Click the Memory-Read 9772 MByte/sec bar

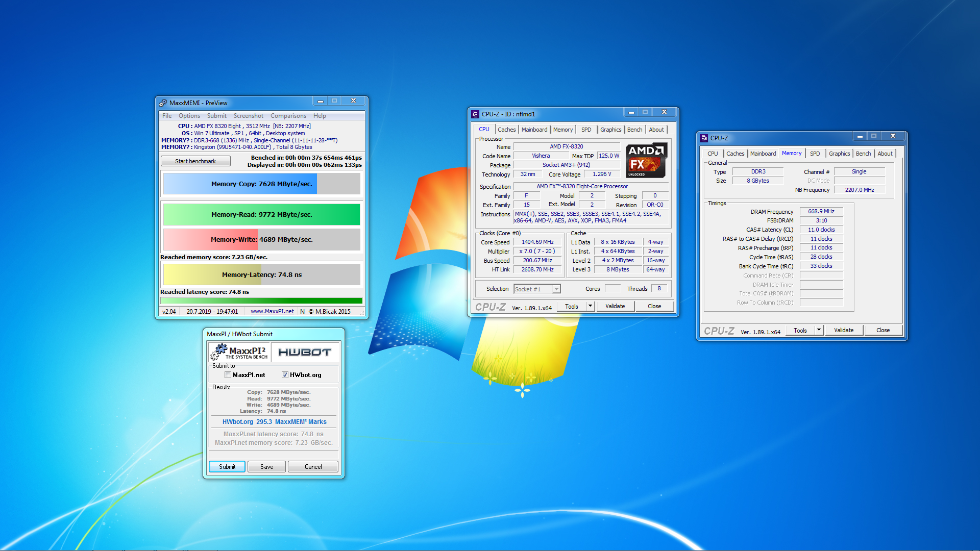click(x=262, y=214)
